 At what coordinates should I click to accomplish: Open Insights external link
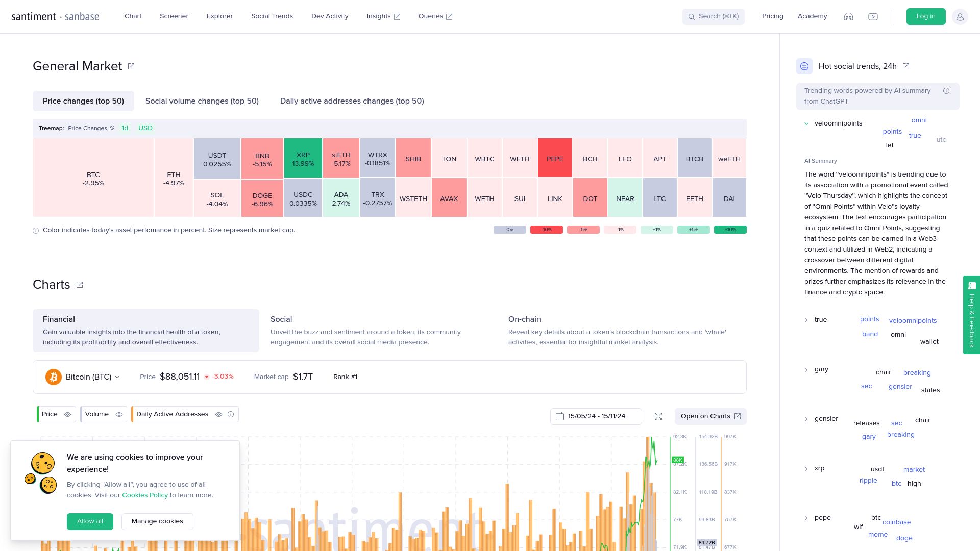[383, 16]
